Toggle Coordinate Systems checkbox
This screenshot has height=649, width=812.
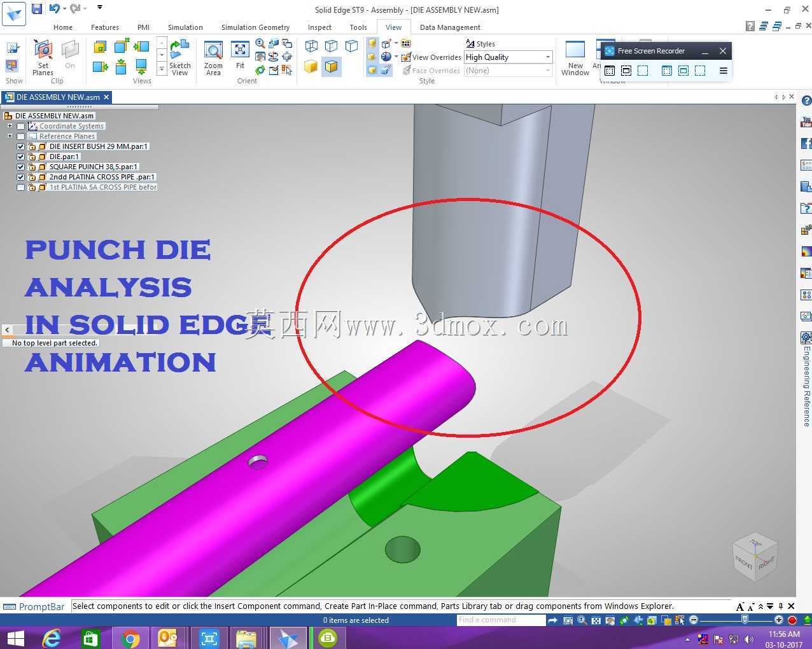coord(21,126)
